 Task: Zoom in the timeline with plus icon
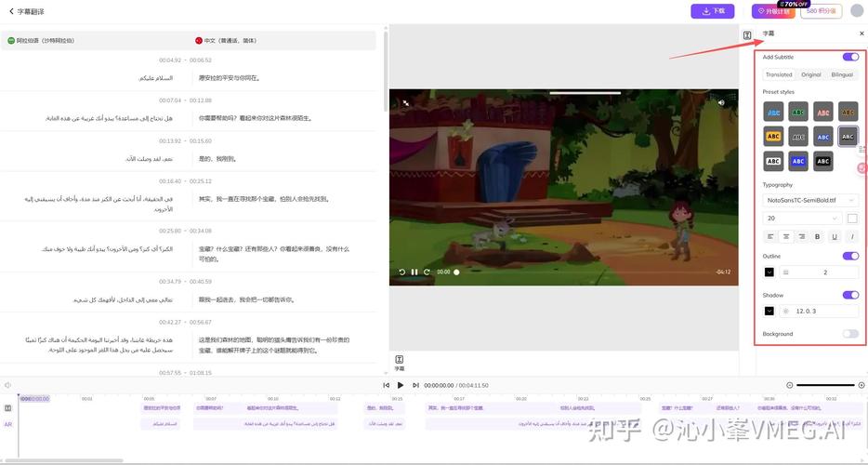point(861,385)
